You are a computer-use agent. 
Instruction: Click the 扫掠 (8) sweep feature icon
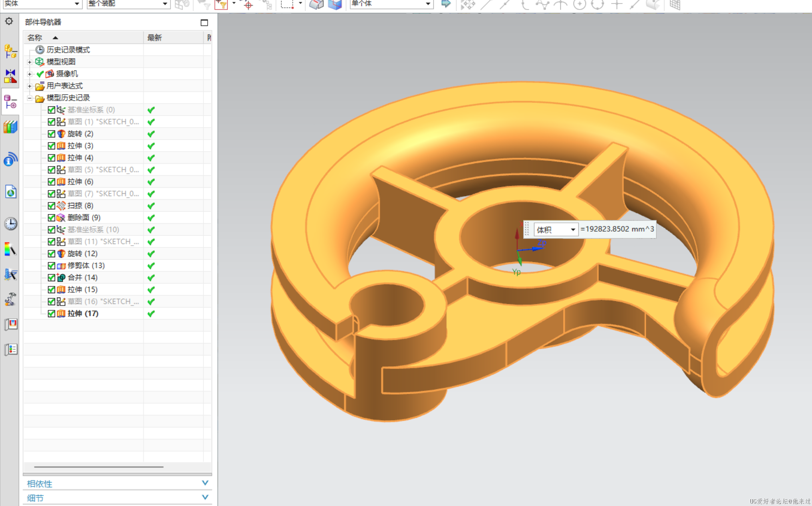tap(61, 206)
